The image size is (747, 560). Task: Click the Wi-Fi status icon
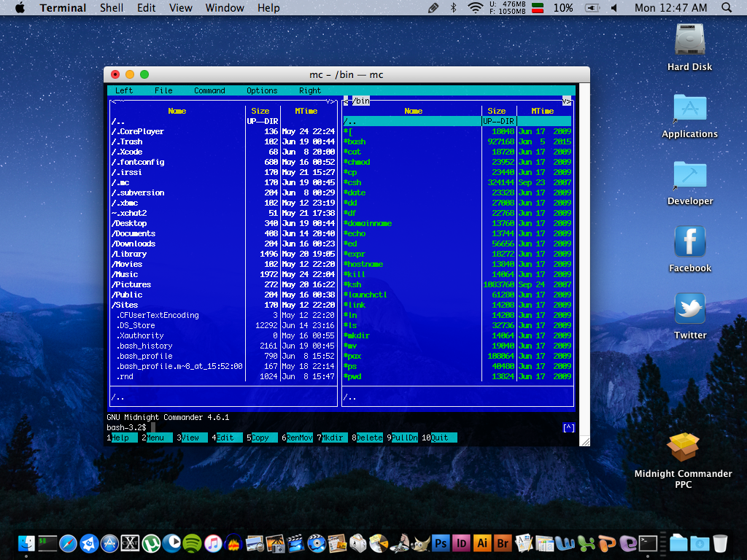(x=475, y=7)
